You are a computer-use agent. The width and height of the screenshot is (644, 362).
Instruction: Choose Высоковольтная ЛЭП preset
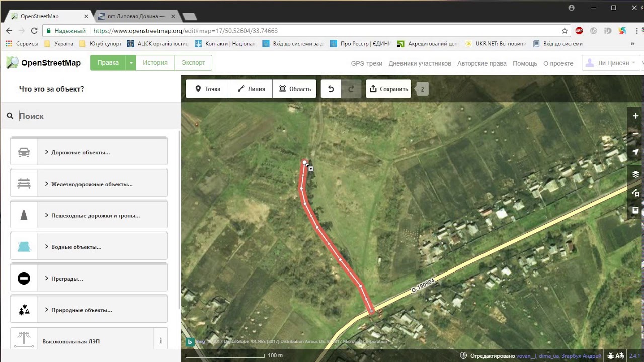[82, 341]
